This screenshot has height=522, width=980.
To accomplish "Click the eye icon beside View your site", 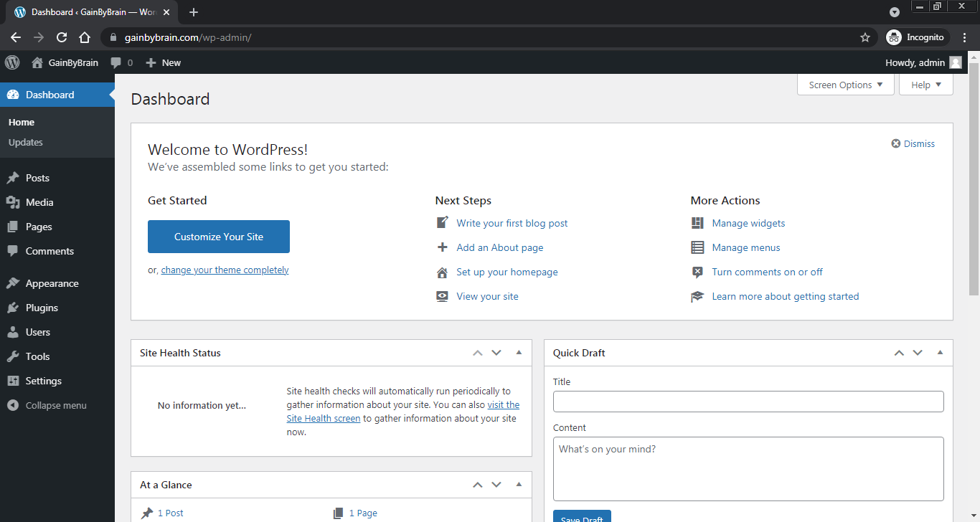I will click(x=443, y=296).
